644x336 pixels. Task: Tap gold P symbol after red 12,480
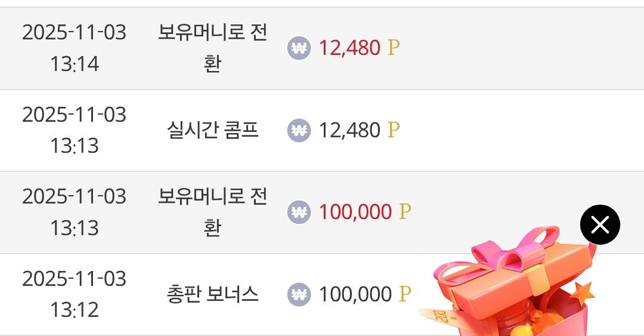point(393,48)
